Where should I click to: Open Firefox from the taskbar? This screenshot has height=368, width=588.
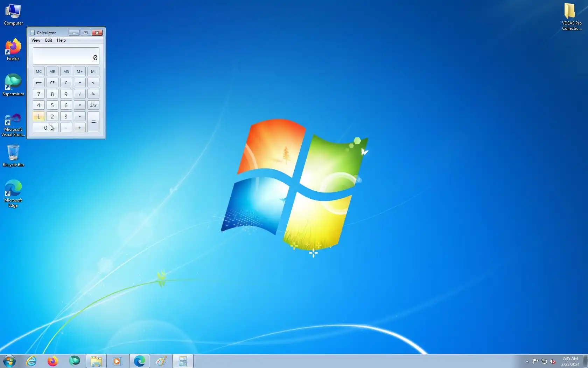pyautogui.click(x=52, y=361)
